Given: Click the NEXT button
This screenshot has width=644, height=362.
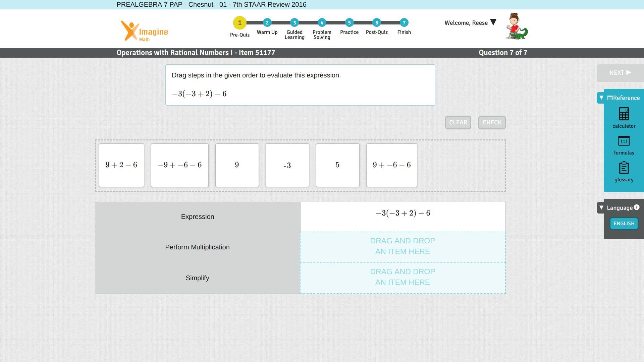Looking at the screenshot, I should pyautogui.click(x=620, y=73).
